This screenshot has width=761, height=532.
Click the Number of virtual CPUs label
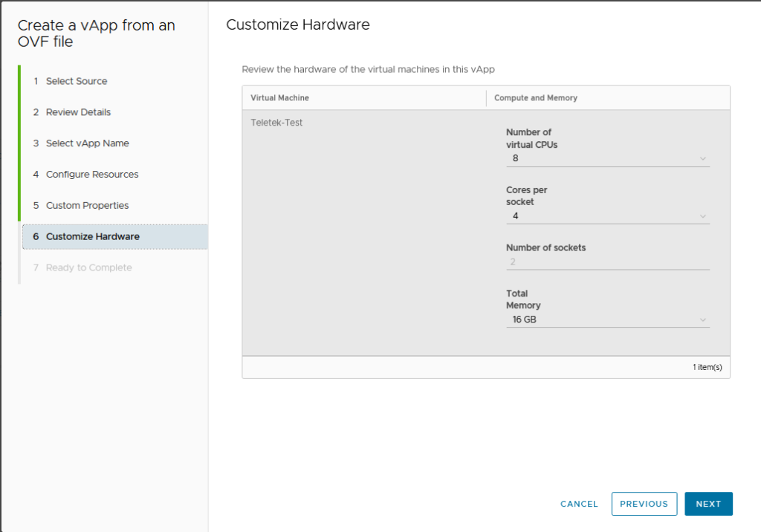[x=531, y=138]
